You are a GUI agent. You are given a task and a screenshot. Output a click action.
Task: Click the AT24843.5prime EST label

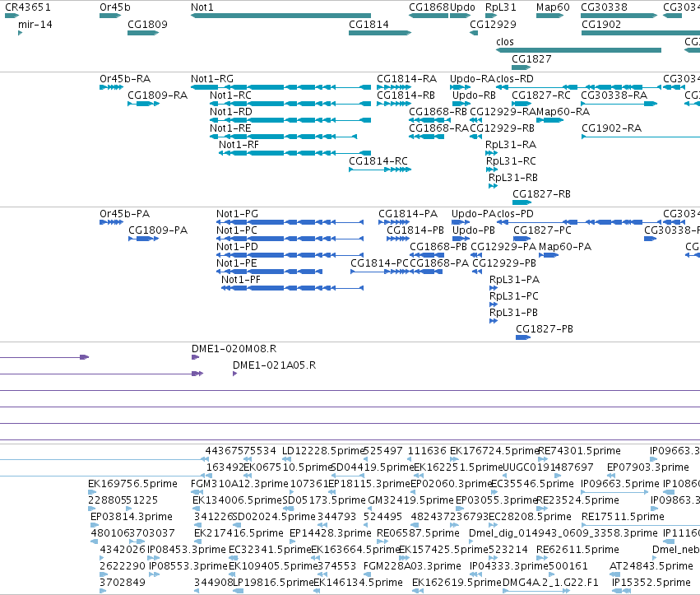(651, 566)
